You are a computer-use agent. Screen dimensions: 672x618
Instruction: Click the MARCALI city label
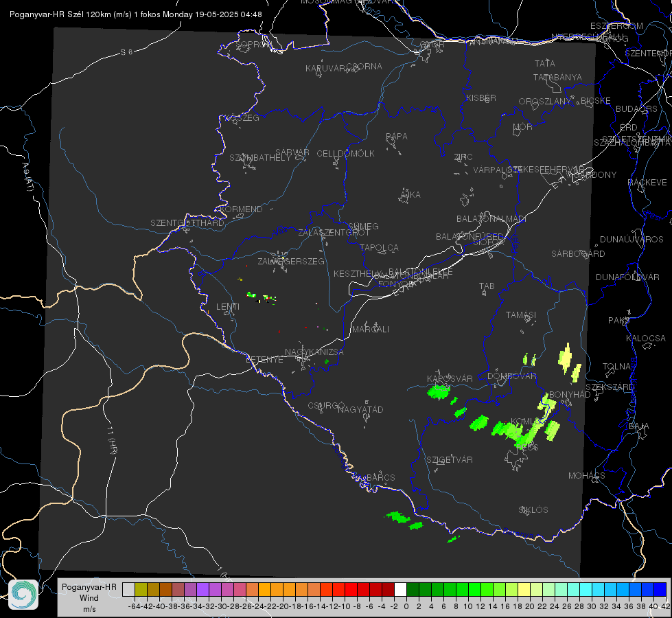370,329
